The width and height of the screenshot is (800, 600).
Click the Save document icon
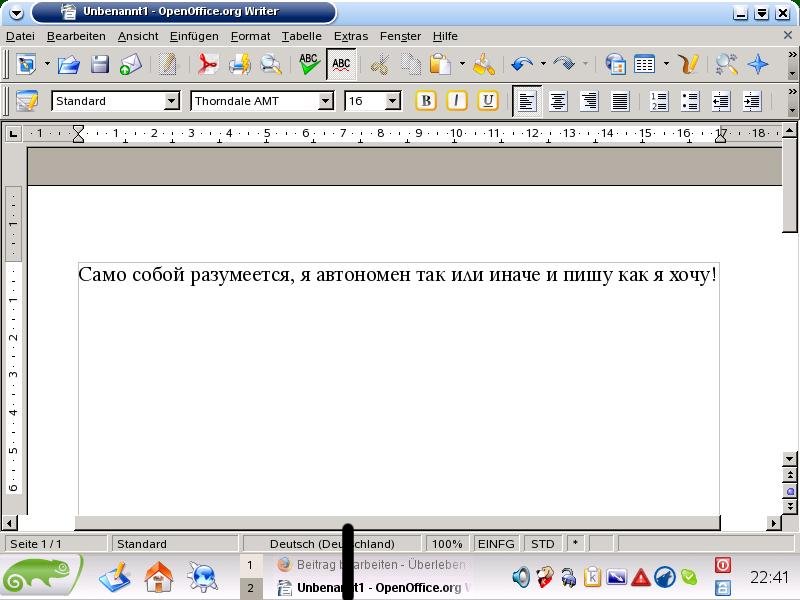100,65
